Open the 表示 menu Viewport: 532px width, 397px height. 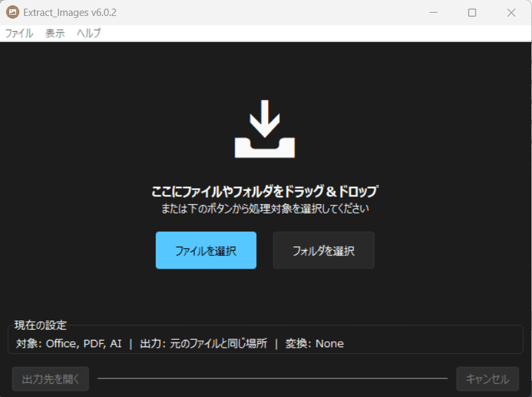point(55,33)
